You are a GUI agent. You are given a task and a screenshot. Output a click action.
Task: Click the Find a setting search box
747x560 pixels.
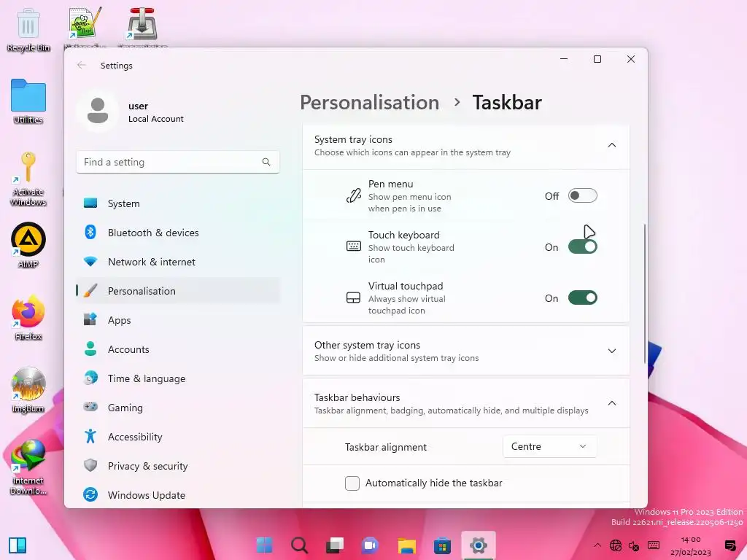pos(178,162)
